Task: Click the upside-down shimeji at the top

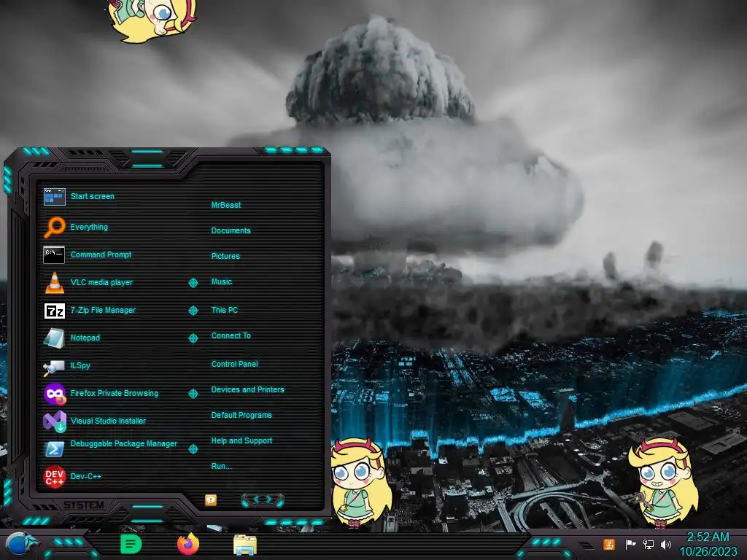Action: coord(152,20)
